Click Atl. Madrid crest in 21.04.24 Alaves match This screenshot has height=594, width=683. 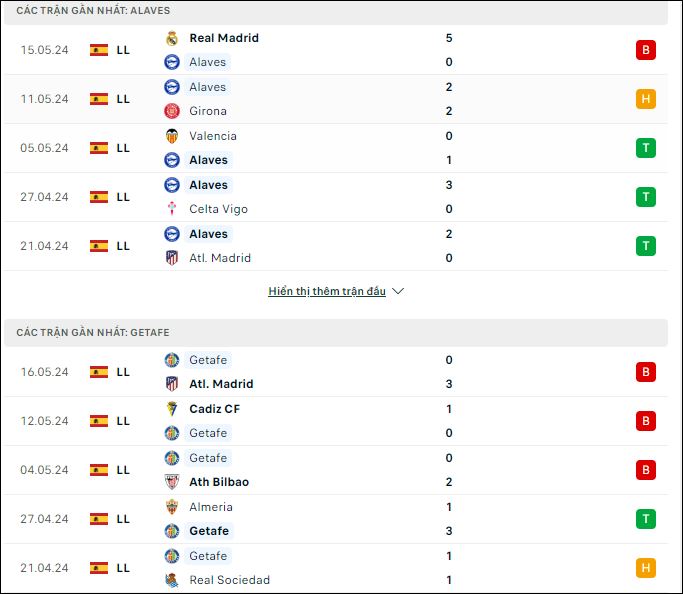[x=172, y=258]
